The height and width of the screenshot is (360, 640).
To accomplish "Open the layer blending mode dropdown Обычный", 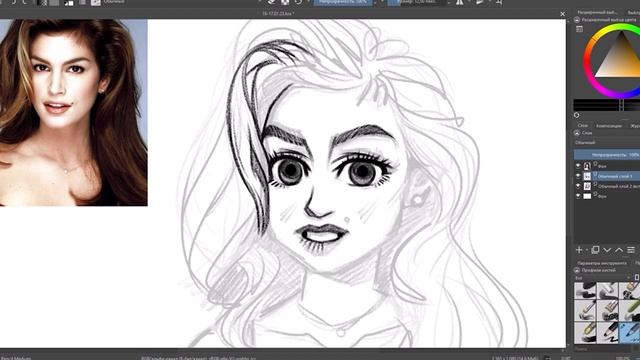I will (x=607, y=142).
